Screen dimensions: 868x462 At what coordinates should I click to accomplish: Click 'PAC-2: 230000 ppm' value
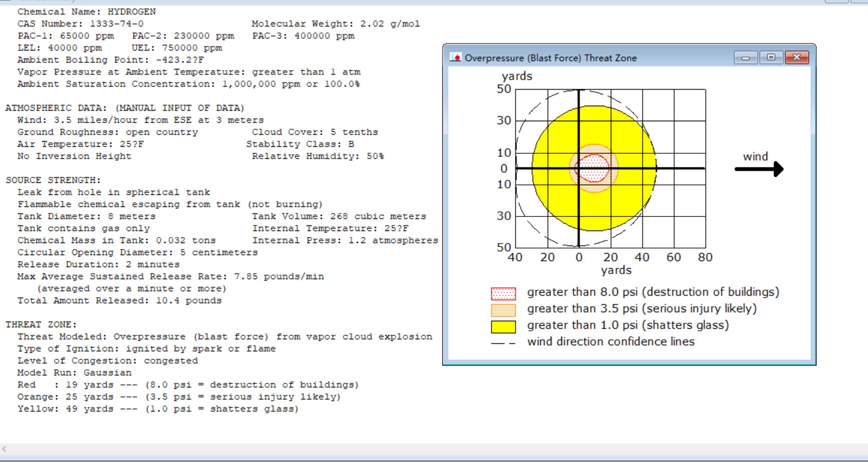click(x=183, y=36)
